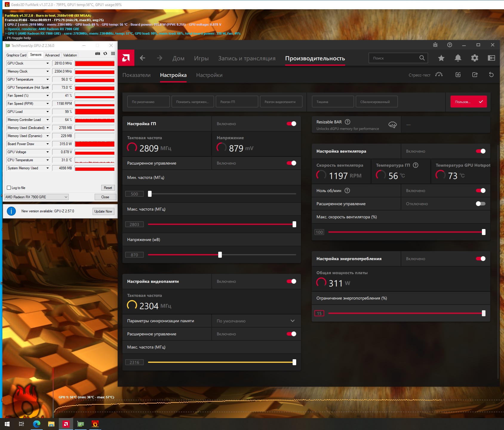Expand the Fan Speed (RPM) sensor dropdown
Image resolution: width=504 pixels, height=430 pixels.
47,104
